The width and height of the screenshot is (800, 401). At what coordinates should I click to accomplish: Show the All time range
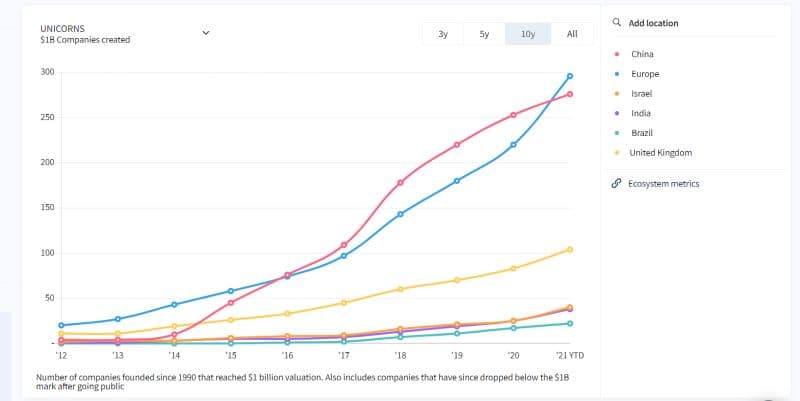572,34
